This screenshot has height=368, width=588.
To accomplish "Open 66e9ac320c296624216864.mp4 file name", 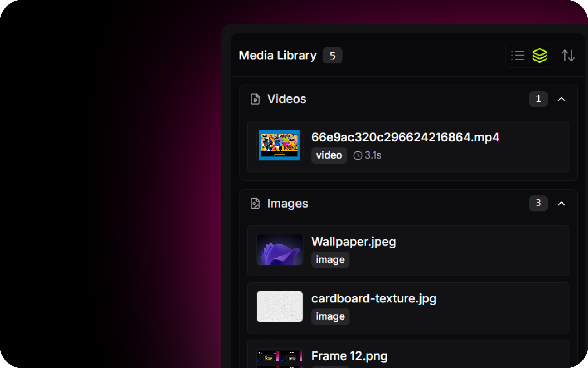I will coord(405,137).
